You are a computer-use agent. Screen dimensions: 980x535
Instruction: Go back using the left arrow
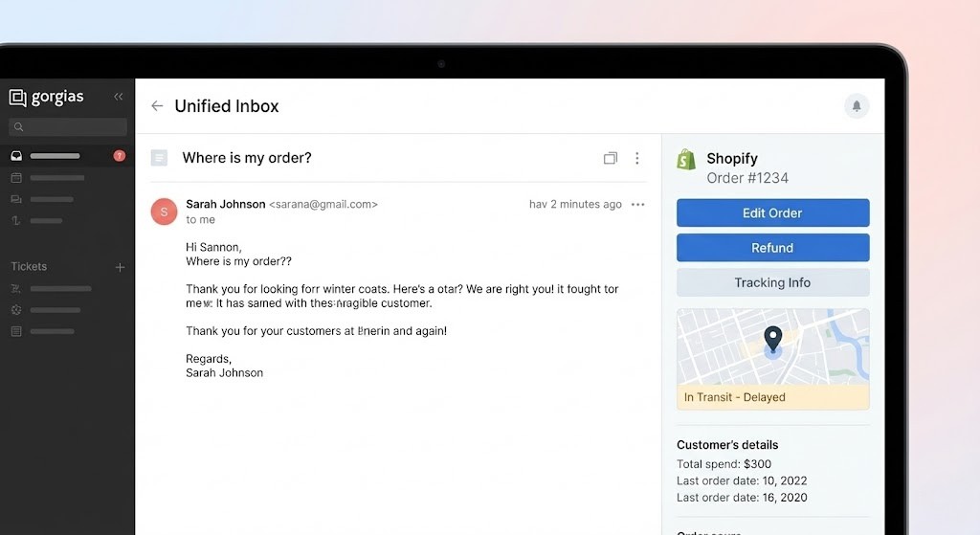(x=157, y=106)
